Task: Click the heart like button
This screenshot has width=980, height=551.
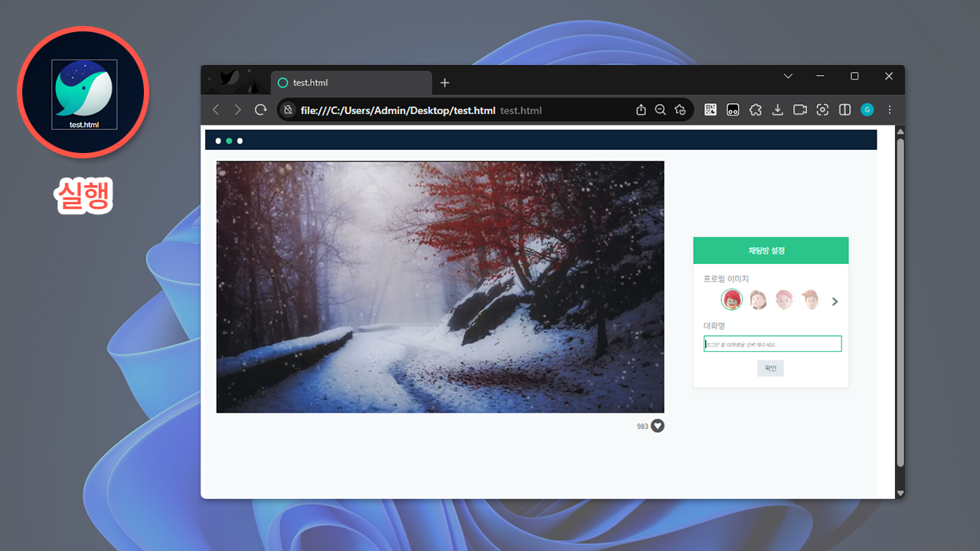Action: (x=658, y=426)
